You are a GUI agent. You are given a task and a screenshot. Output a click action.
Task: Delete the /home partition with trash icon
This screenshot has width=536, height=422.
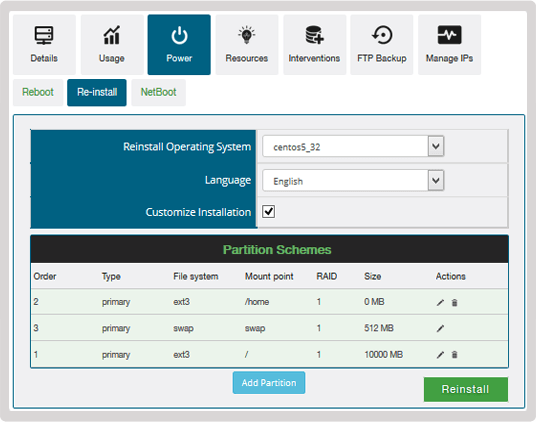[454, 302]
